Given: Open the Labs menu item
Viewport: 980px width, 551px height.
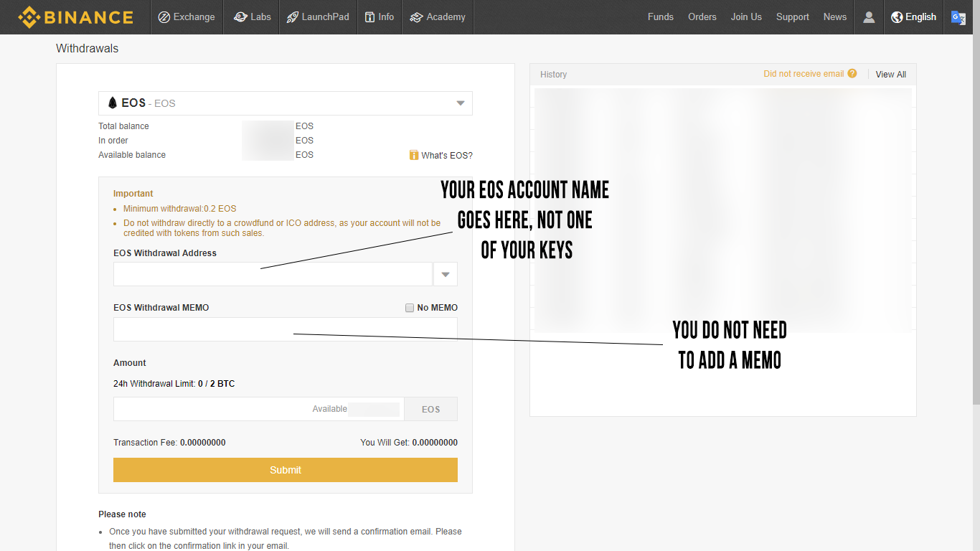Looking at the screenshot, I should coord(252,17).
